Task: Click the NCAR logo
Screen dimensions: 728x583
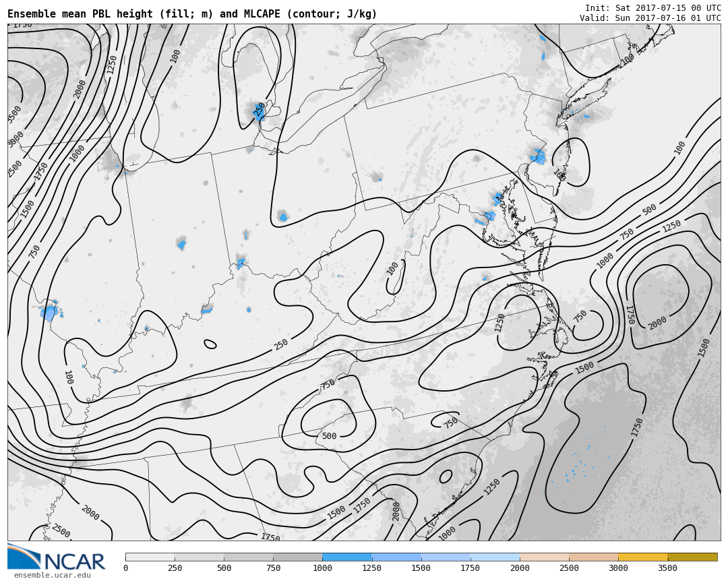Action: [x=56, y=557]
